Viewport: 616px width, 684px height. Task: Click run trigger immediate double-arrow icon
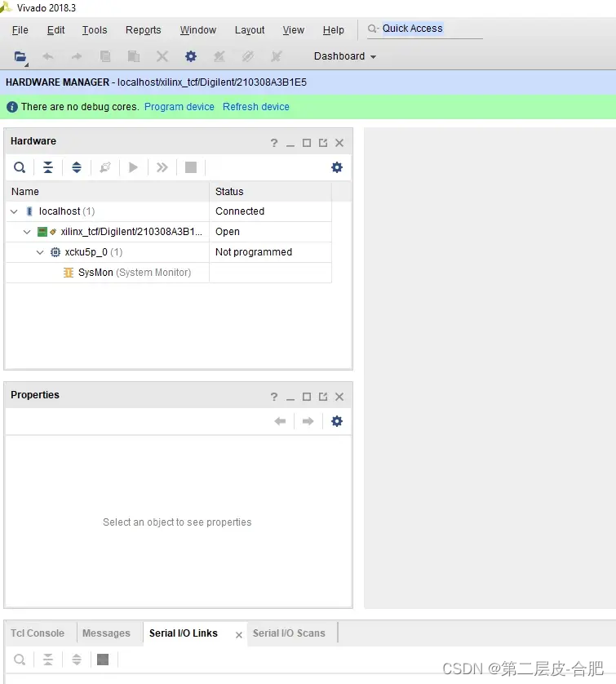162,167
